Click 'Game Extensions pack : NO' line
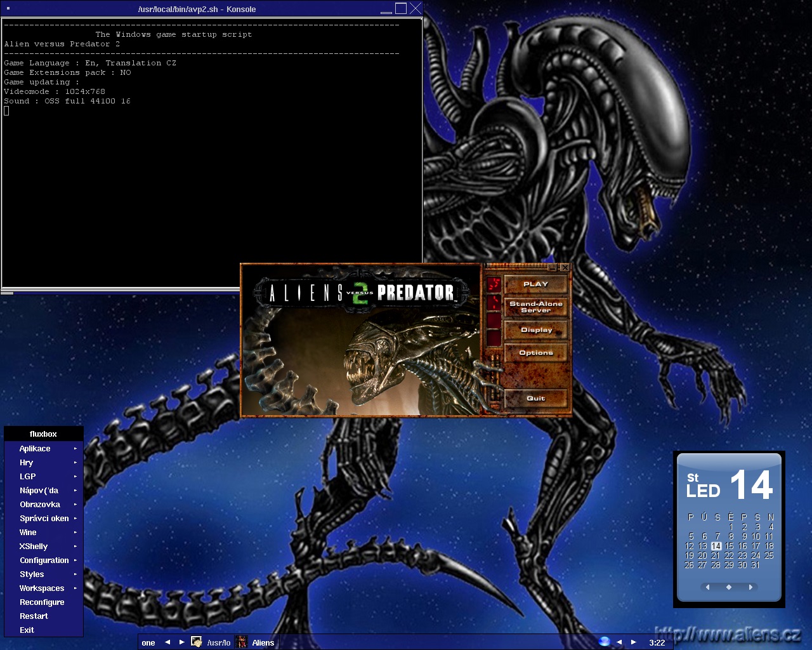The height and width of the screenshot is (650, 812). [x=67, y=72]
